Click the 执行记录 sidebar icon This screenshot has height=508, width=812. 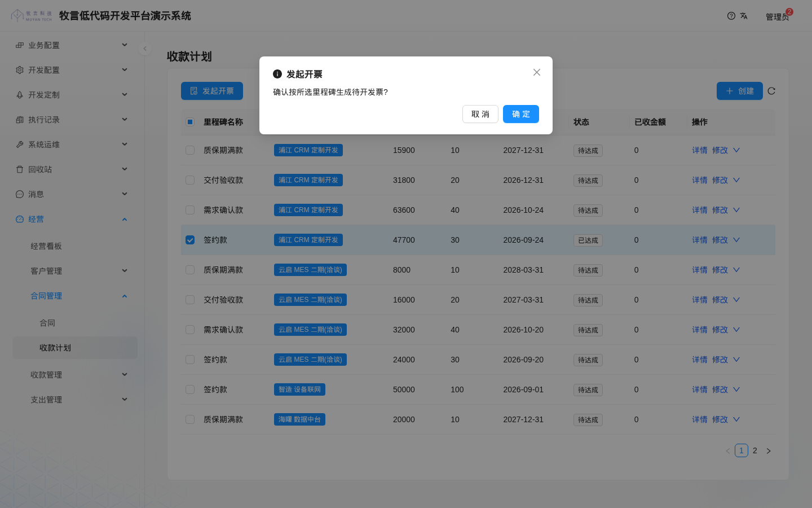click(x=20, y=120)
